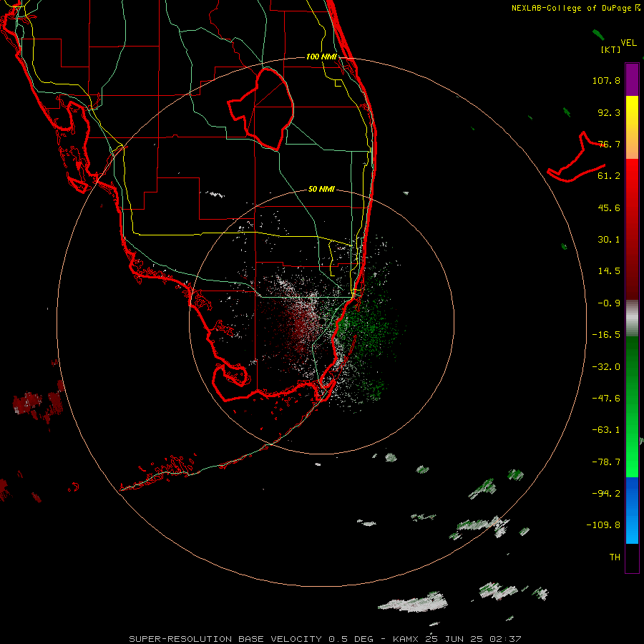Click the 14.5 velocity scale value
644x644 pixels.
609,271
